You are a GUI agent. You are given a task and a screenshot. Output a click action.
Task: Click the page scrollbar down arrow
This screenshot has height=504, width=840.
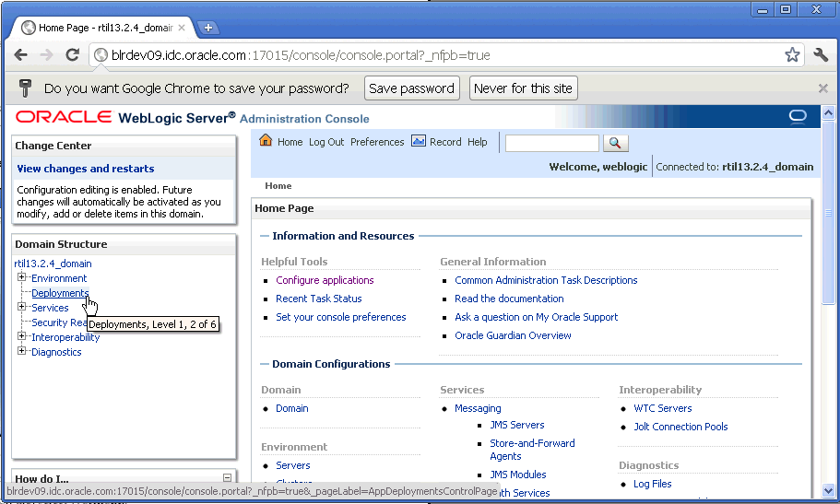tap(828, 490)
